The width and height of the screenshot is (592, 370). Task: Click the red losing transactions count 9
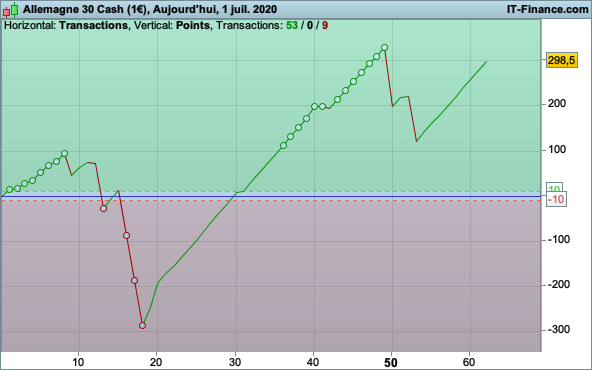pos(325,25)
